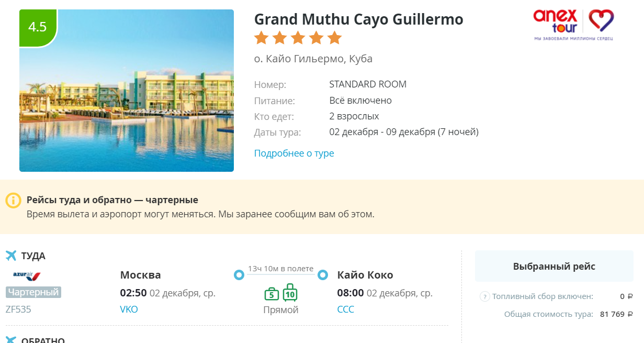The height and width of the screenshot is (343, 644).
Task: Click the Выбранный рейс panel header
Action: (554, 266)
